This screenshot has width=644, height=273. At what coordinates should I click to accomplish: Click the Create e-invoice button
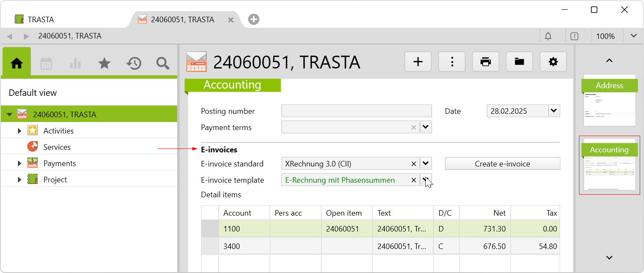pos(502,163)
